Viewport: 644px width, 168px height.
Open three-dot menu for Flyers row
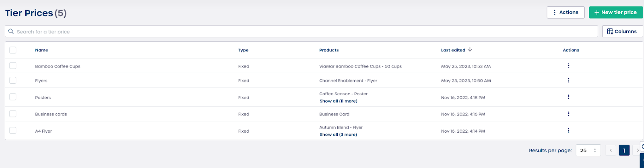[568, 80]
